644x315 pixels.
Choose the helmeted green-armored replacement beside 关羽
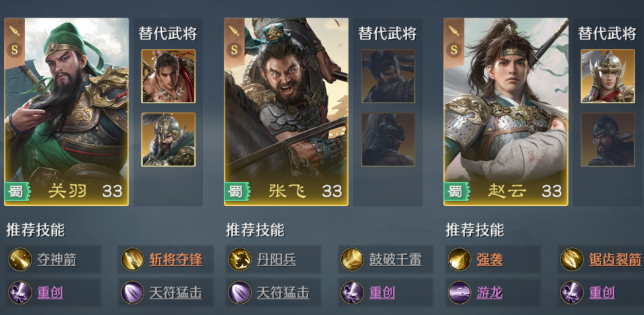coord(168,140)
